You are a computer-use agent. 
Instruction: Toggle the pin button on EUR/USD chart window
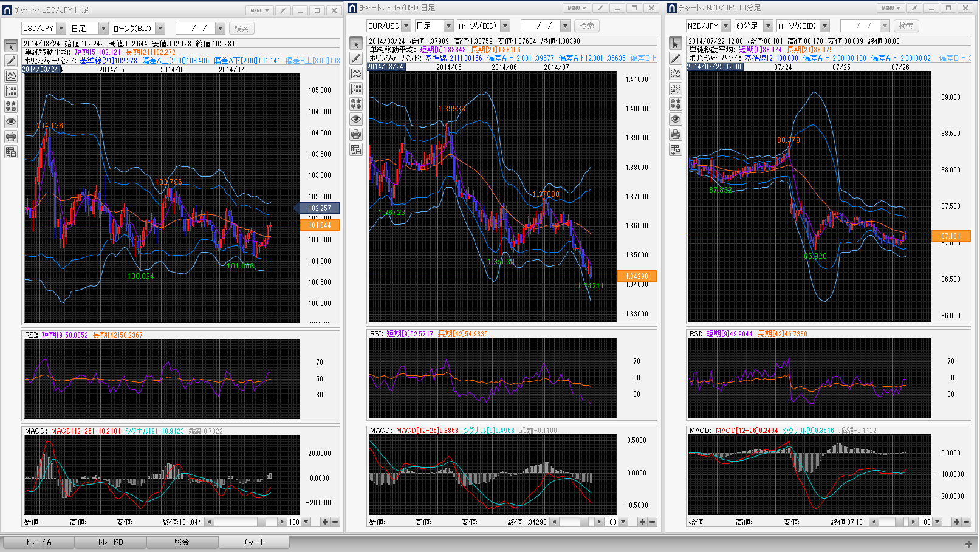(x=600, y=8)
